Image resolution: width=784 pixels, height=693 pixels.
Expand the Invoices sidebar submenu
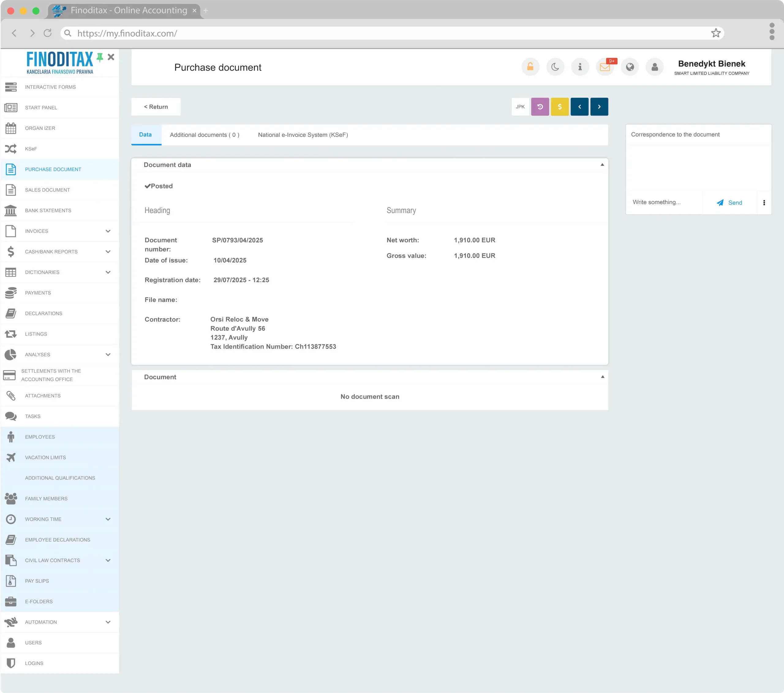coord(108,231)
